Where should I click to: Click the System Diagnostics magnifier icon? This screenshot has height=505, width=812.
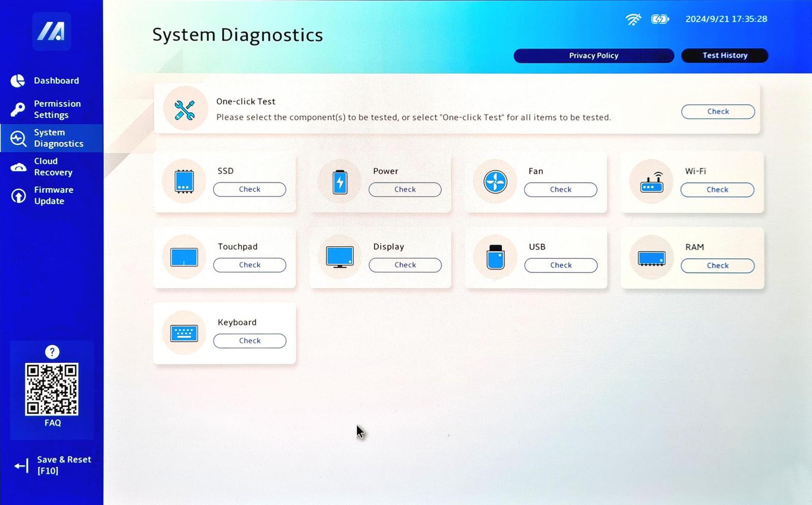(18, 139)
